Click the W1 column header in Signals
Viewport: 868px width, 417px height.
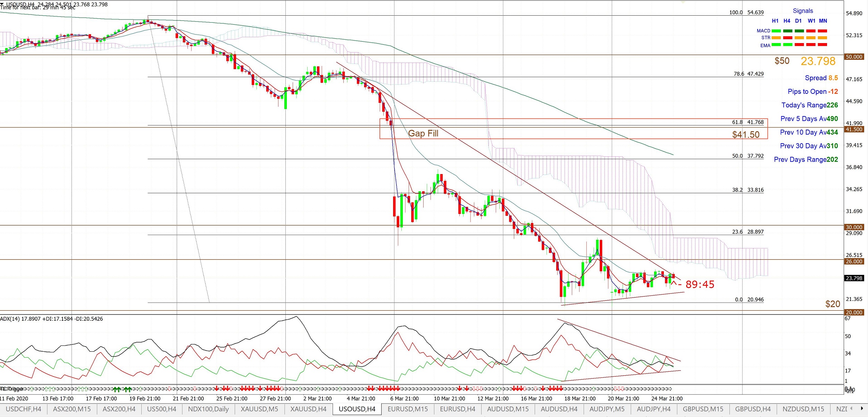point(811,21)
